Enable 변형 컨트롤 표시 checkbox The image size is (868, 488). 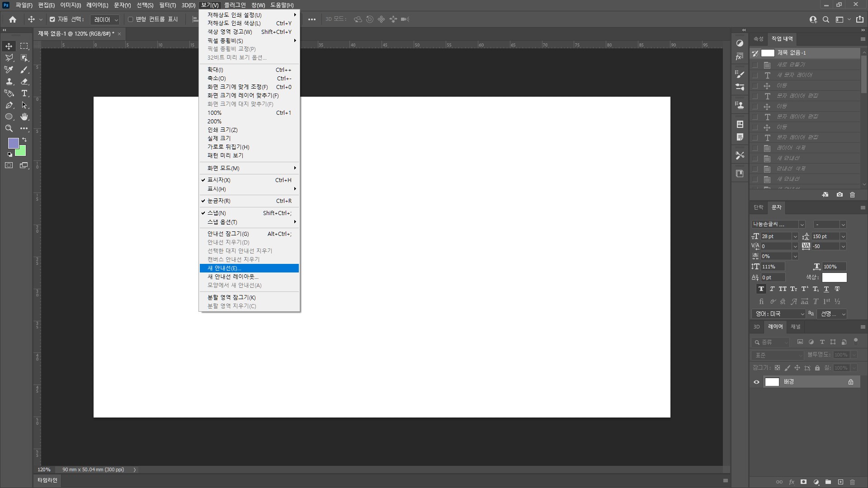tap(131, 19)
